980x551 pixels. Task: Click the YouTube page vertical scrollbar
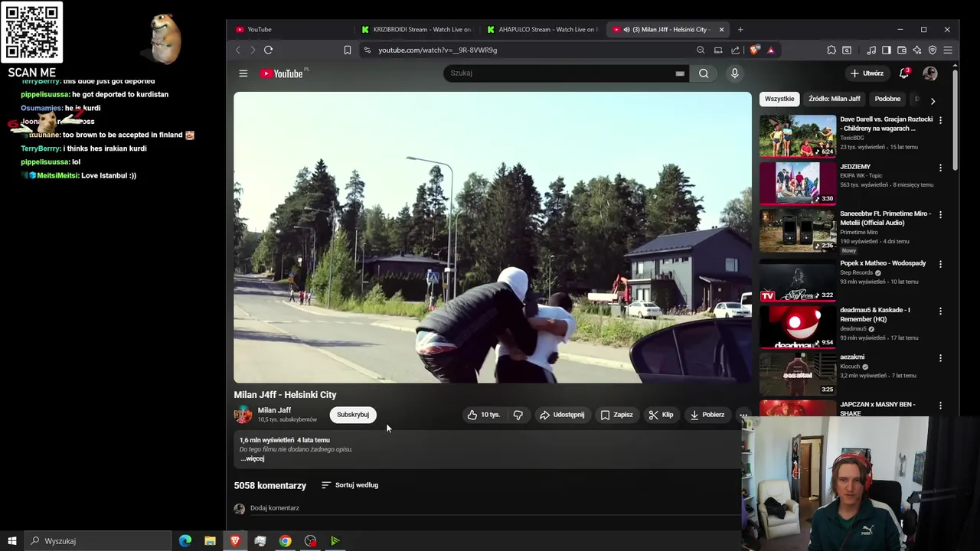pyautogui.click(x=955, y=119)
